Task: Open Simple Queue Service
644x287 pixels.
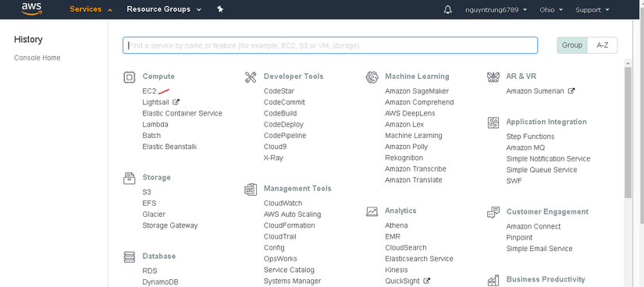Action: coord(542,170)
